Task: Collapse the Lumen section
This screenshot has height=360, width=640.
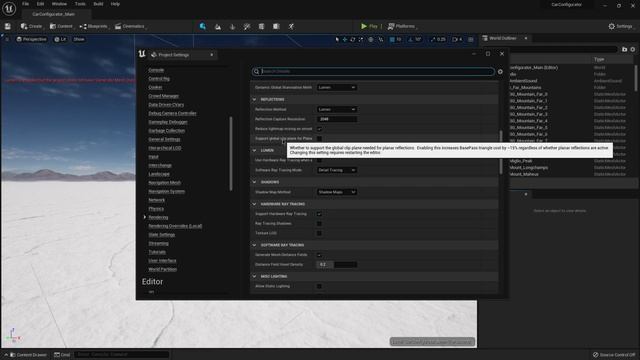Action: click(254, 151)
